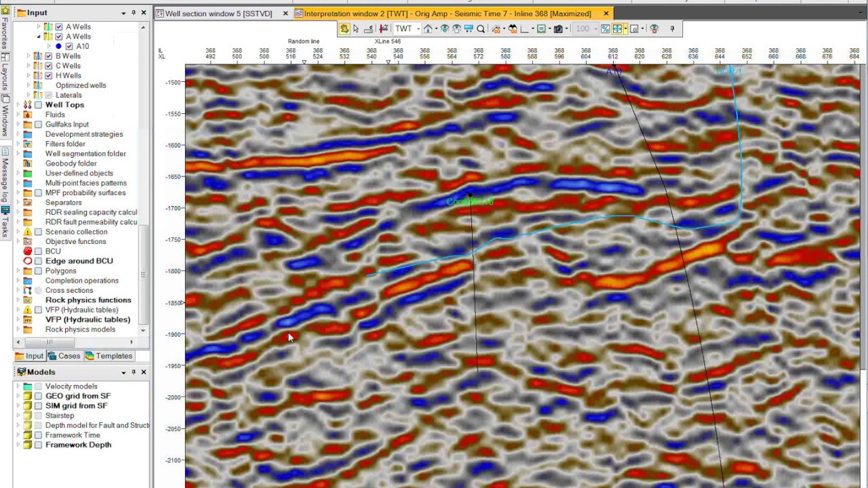Viewport: 868px width, 488px height.
Task: Select the hand pan tool in window toolbar
Action: [344, 28]
